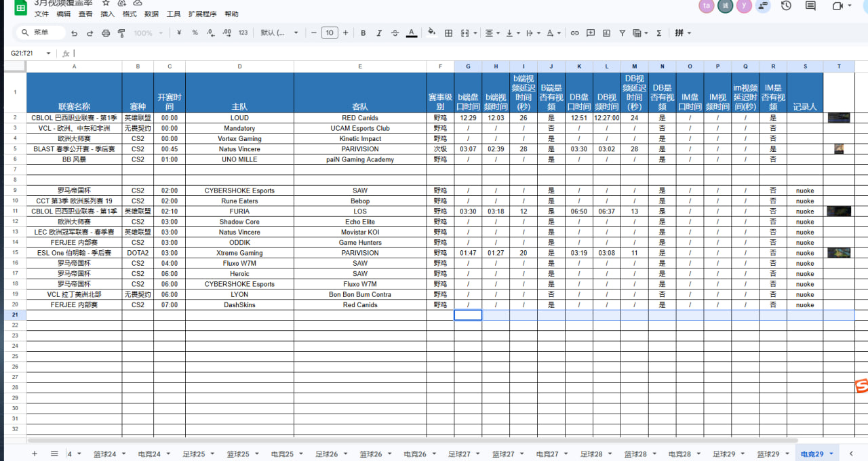
Task: Click the 'y' collaborator avatar
Action: click(744, 5)
